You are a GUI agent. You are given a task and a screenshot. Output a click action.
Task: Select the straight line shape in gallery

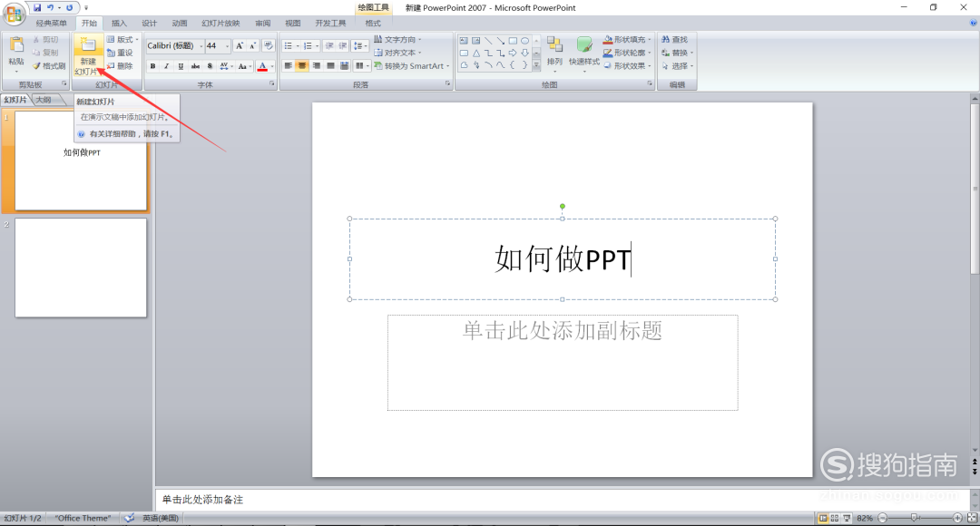[x=488, y=41]
